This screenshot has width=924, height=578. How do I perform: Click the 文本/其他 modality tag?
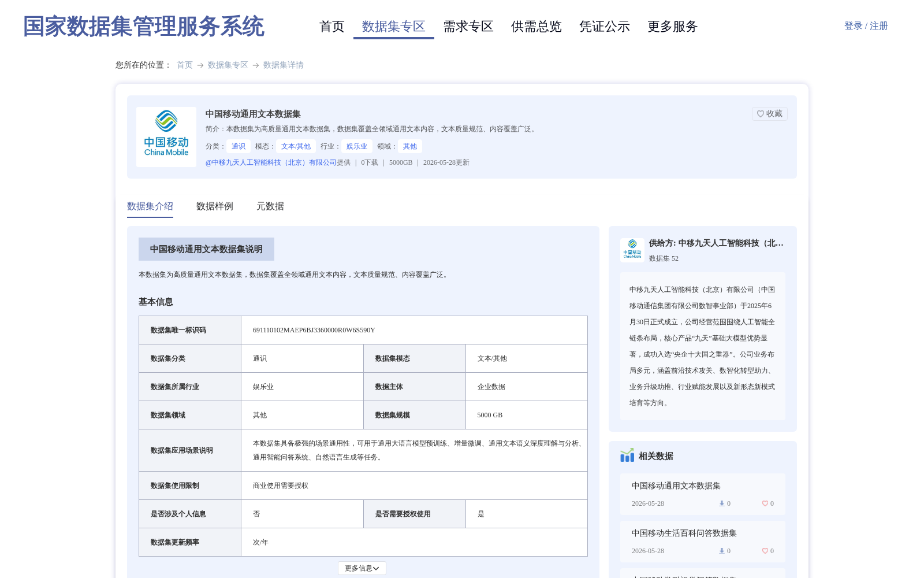(x=296, y=146)
